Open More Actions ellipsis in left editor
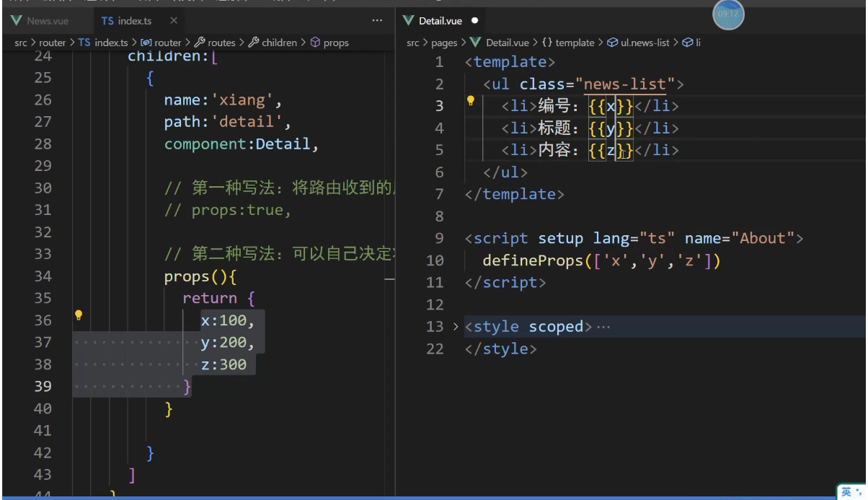Viewport: 868px width, 500px height. (x=377, y=21)
